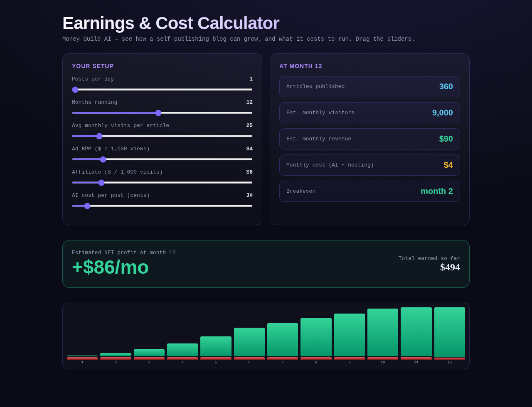Click the Money Guild AI subtitle text

click(239, 39)
